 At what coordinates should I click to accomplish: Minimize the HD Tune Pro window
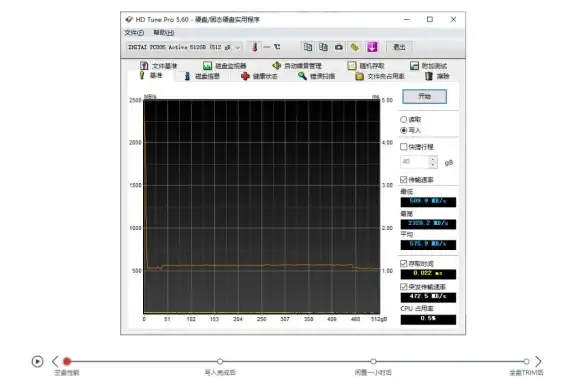point(406,19)
